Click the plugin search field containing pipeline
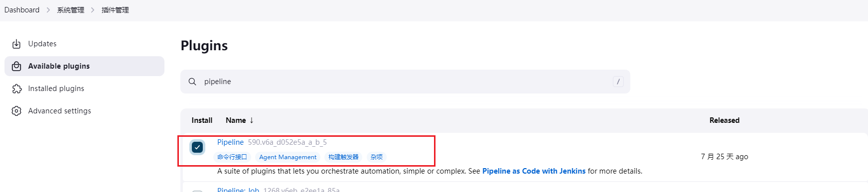868x192 pixels. pos(405,82)
